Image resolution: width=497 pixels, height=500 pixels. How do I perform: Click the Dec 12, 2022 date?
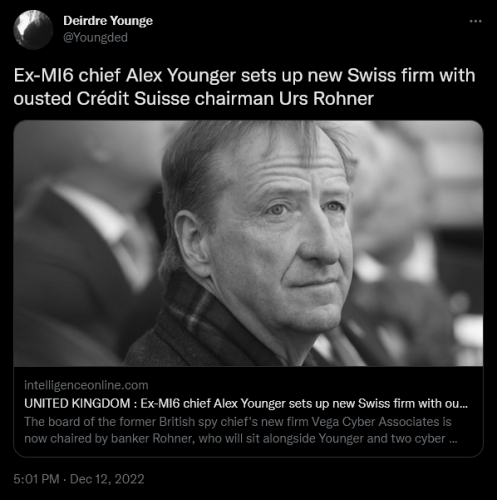107,479
